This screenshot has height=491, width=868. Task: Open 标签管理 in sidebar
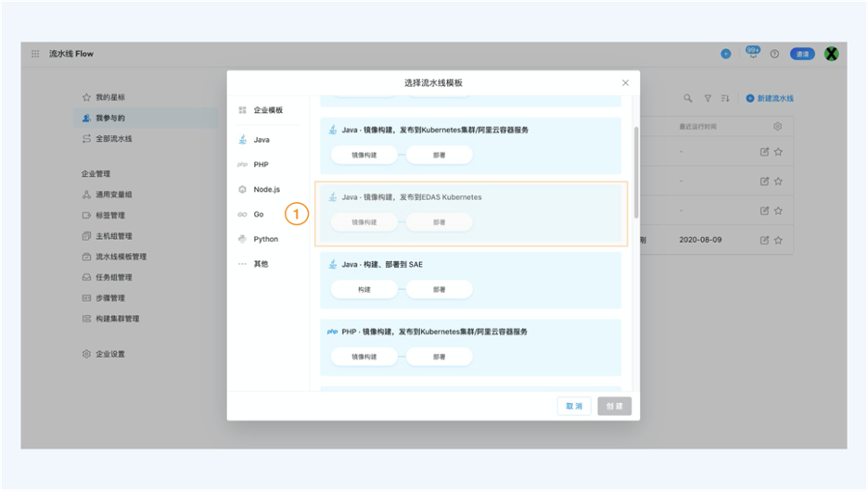110,215
